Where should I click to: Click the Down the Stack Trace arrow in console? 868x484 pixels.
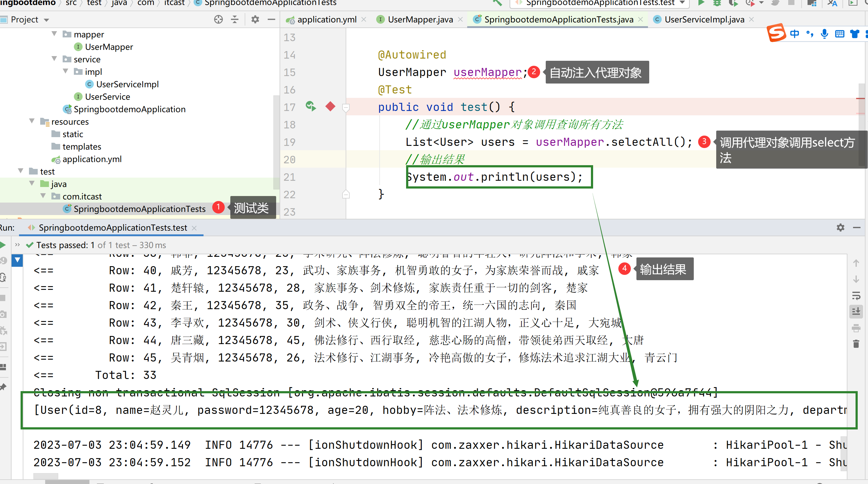(856, 280)
